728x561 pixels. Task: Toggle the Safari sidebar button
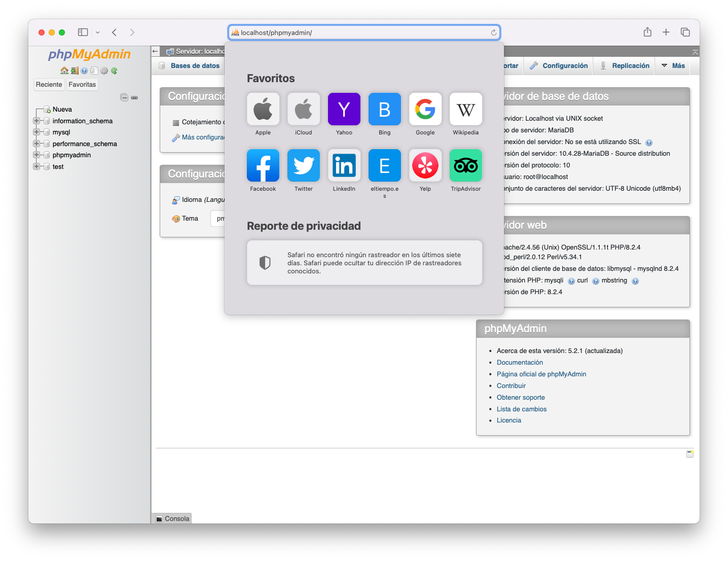(83, 32)
